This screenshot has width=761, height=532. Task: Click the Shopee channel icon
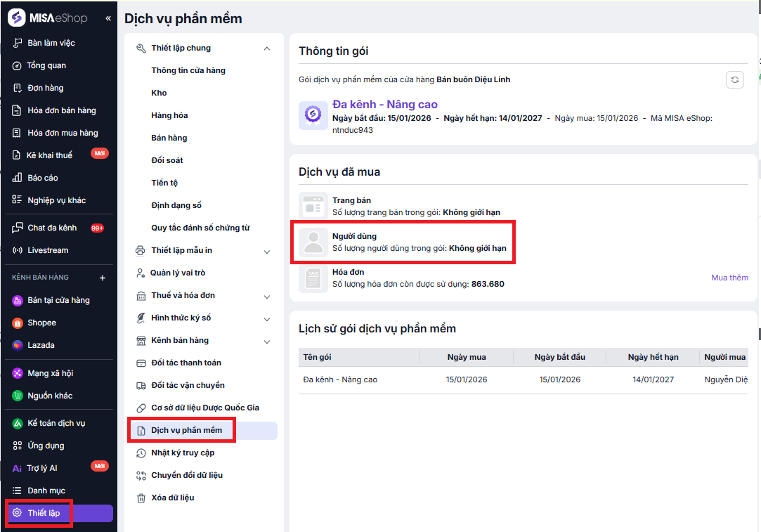tap(18, 323)
